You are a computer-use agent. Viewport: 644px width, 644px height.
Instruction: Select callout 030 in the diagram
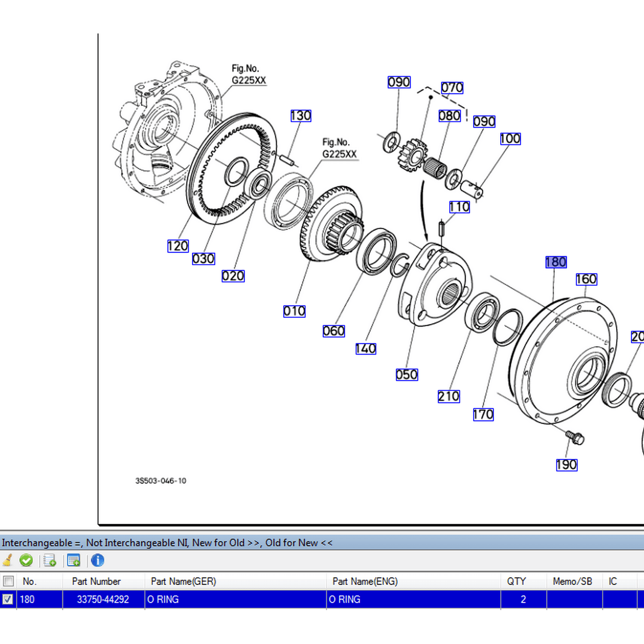click(204, 259)
